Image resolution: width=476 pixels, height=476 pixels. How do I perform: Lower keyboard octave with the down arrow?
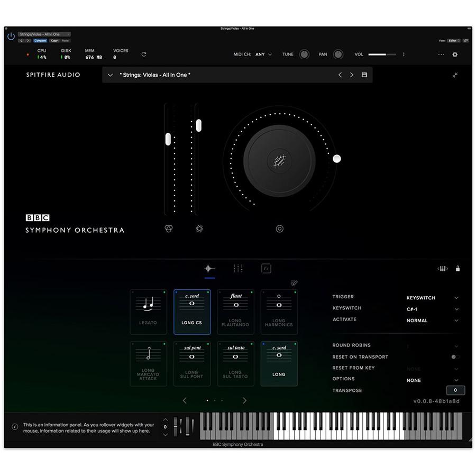pos(165,434)
